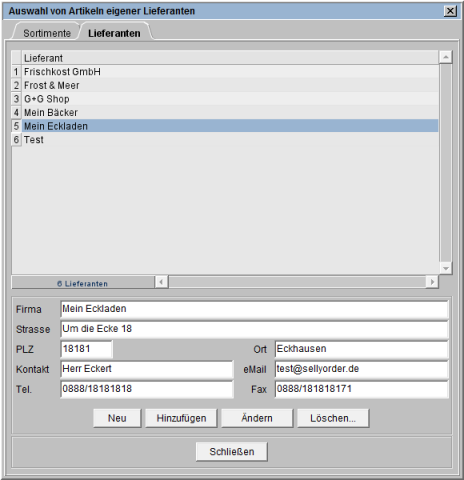This screenshot has width=464, height=480.
Task: Pick Mein Bäcker from the list
Action: pos(230,113)
